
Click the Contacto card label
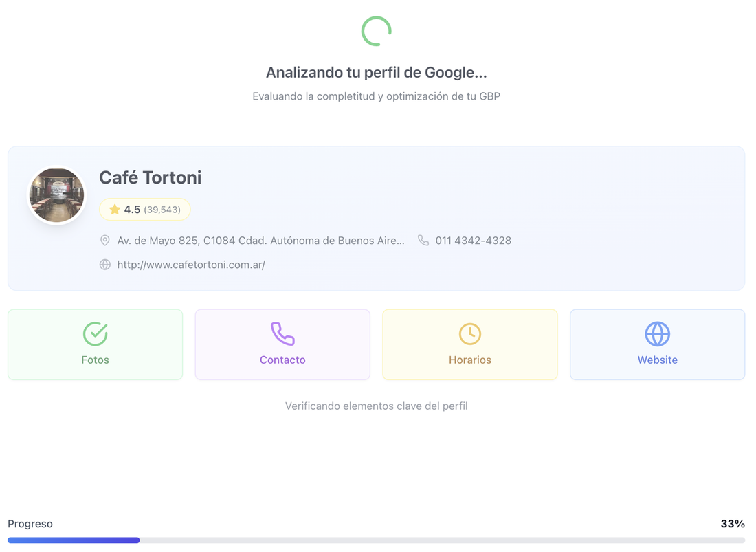click(282, 360)
